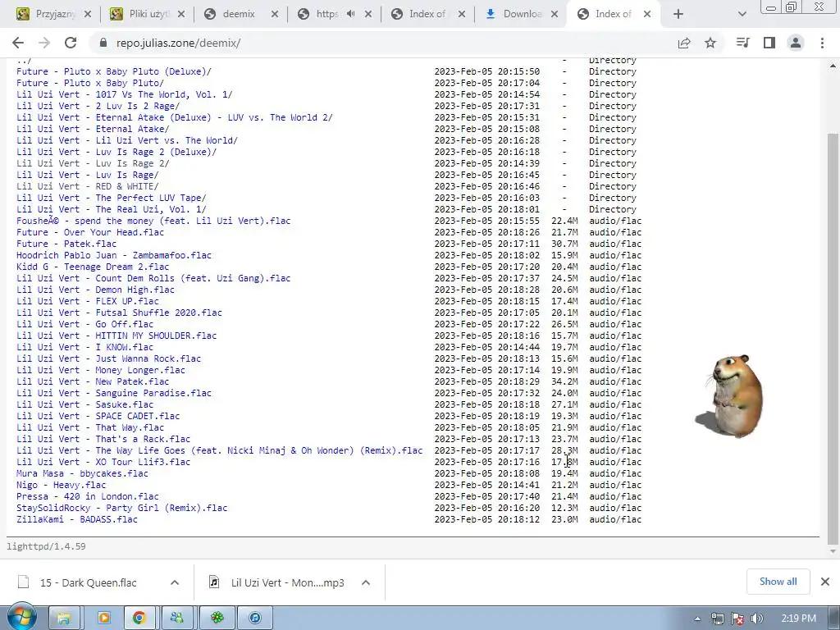Show hidden system tray icons

click(697, 619)
